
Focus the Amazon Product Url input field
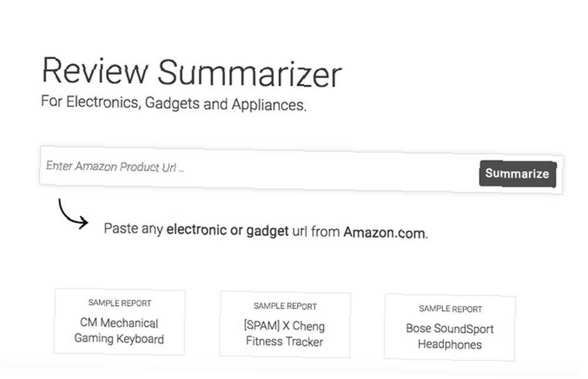[259, 167]
